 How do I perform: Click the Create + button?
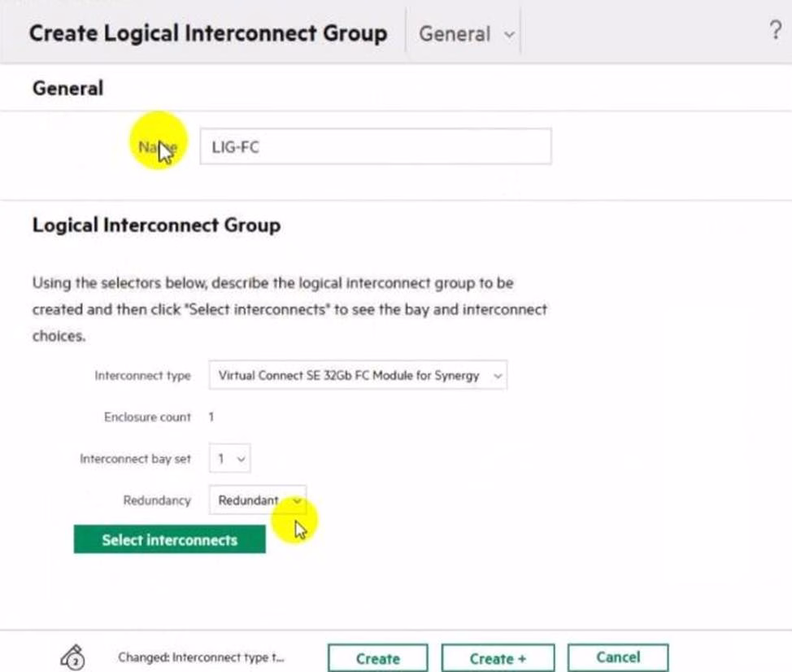click(497, 658)
